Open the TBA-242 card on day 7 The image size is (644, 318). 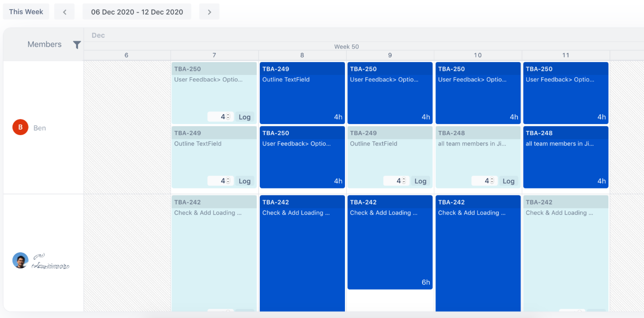214,253
